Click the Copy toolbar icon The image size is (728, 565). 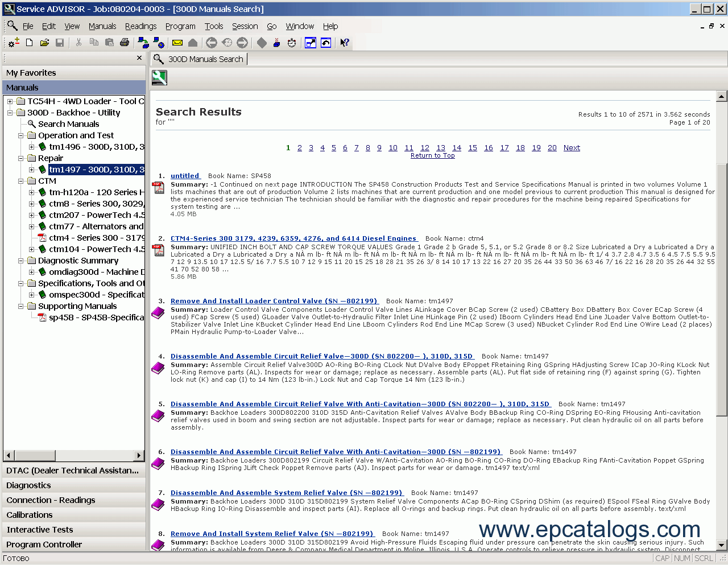pyautogui.click(x=94, y=43)
